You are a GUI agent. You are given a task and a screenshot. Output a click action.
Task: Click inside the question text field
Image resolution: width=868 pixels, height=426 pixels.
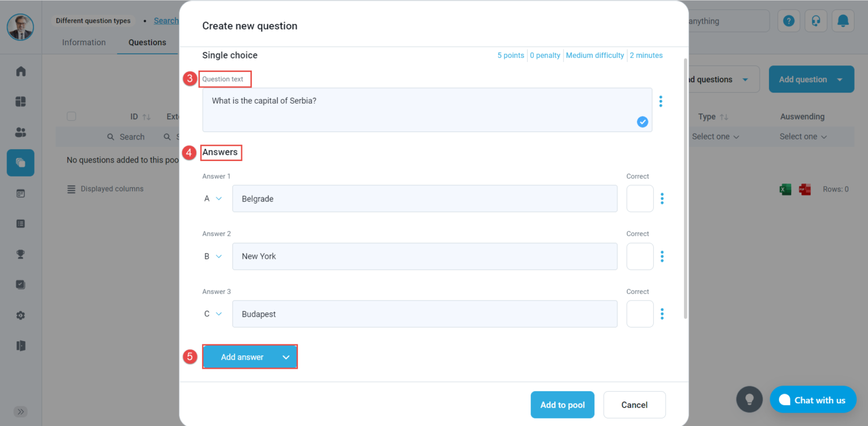[x=426, y=110]
